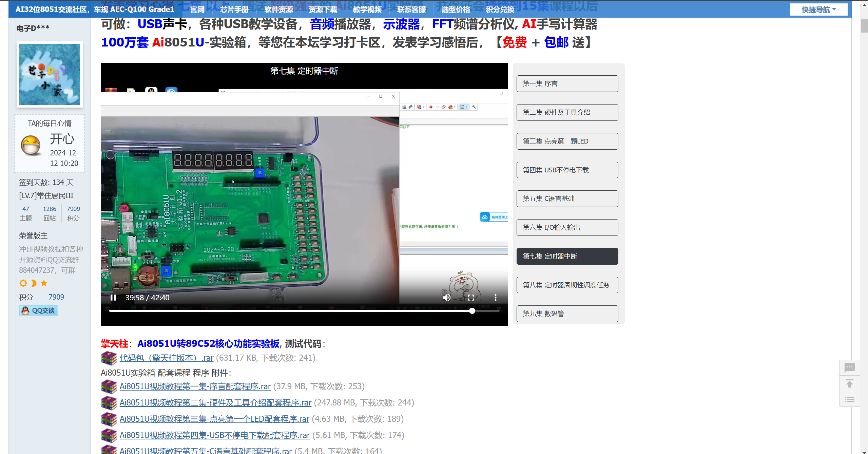Image resolution: width=868 pixels, height=454 pixels.
Task: Download Ai8051U视频教程第一集-序言配套程序.rar
Action: pos(195,386)
